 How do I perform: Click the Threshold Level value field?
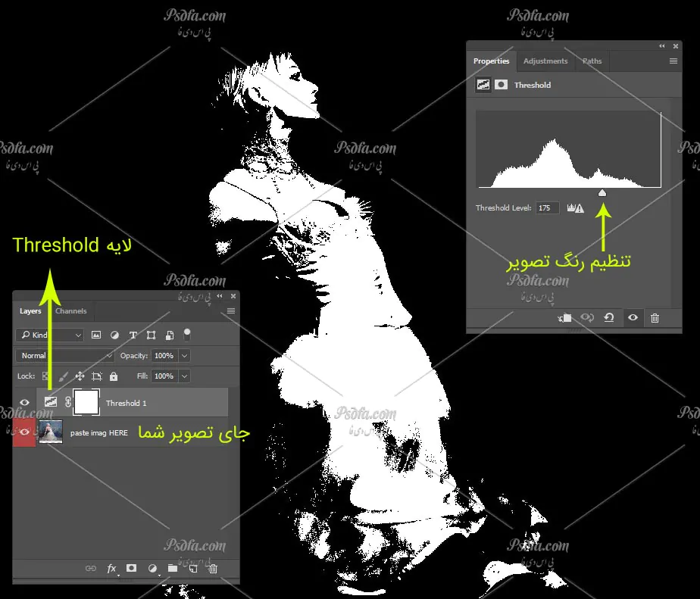(x=547, y=208)
